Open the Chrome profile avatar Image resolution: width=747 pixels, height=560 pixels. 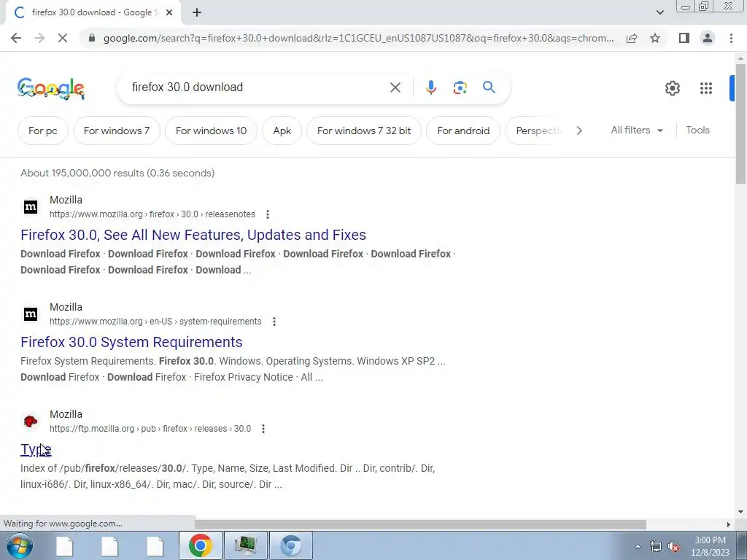[x=708, y=38]
